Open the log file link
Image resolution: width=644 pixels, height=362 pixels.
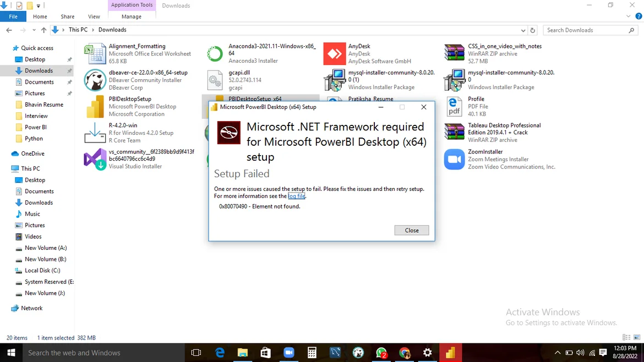[x=296, y=196]
